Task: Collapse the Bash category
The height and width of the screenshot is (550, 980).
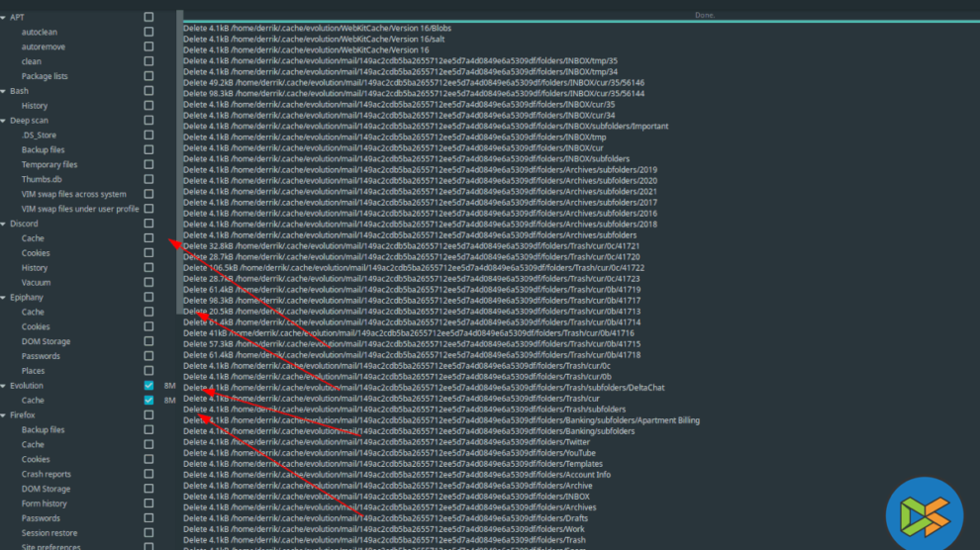Action: 3,91
